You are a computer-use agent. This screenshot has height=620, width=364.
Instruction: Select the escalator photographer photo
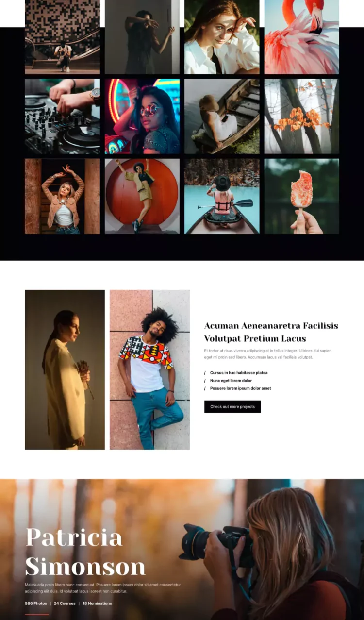63,37
